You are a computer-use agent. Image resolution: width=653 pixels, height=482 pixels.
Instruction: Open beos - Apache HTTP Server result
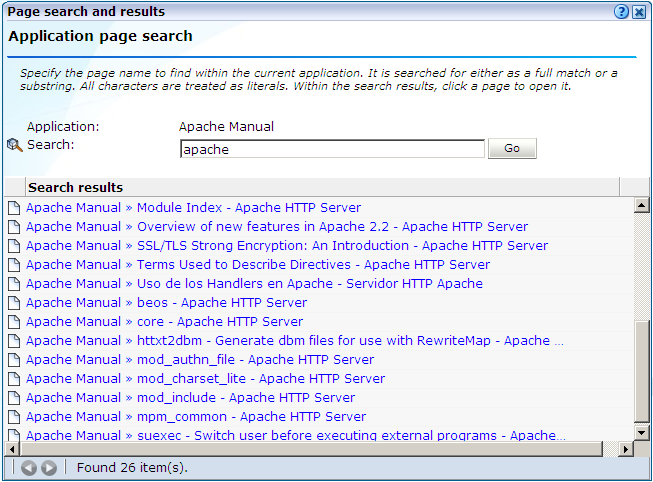(166, 302)
